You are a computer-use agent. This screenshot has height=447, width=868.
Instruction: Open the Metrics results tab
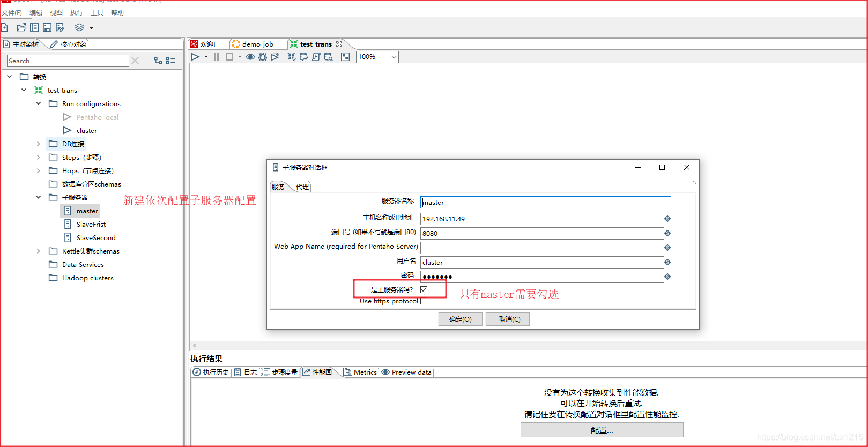[x=360, y=372]
